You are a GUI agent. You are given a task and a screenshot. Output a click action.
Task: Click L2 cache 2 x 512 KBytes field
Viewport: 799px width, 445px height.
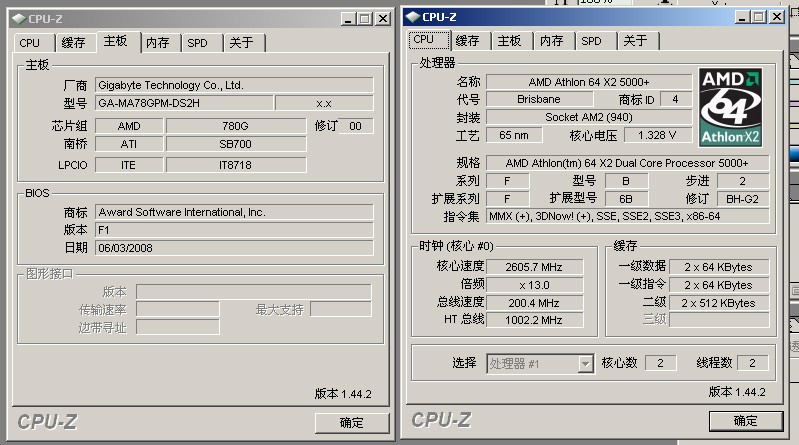click(x=718, y=303)
